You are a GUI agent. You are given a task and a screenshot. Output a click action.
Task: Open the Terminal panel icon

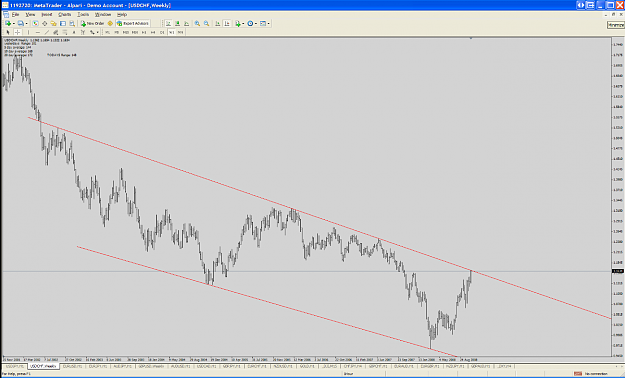point(63,24)
